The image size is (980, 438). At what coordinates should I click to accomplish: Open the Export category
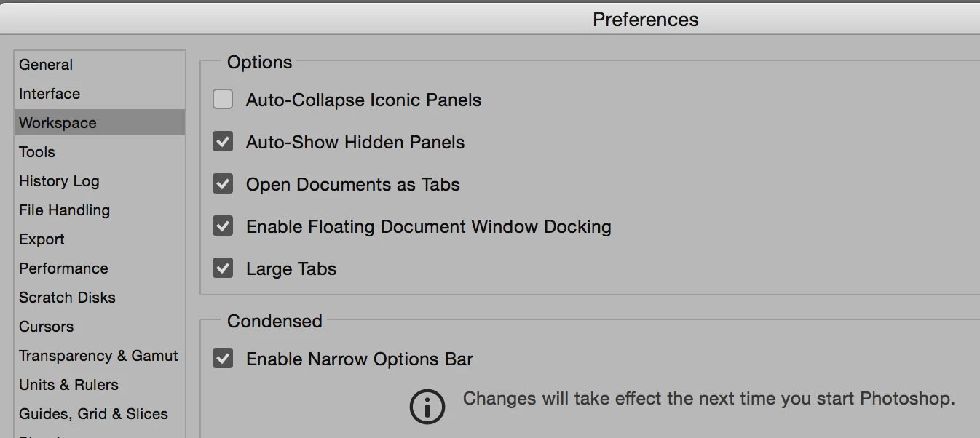click(42, 239)
